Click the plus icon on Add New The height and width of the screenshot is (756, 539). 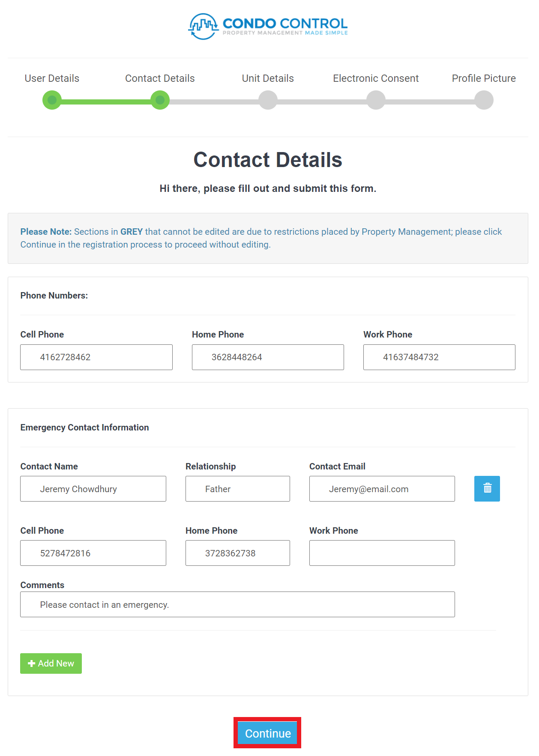pyautogui.click(x=31, y=663)
